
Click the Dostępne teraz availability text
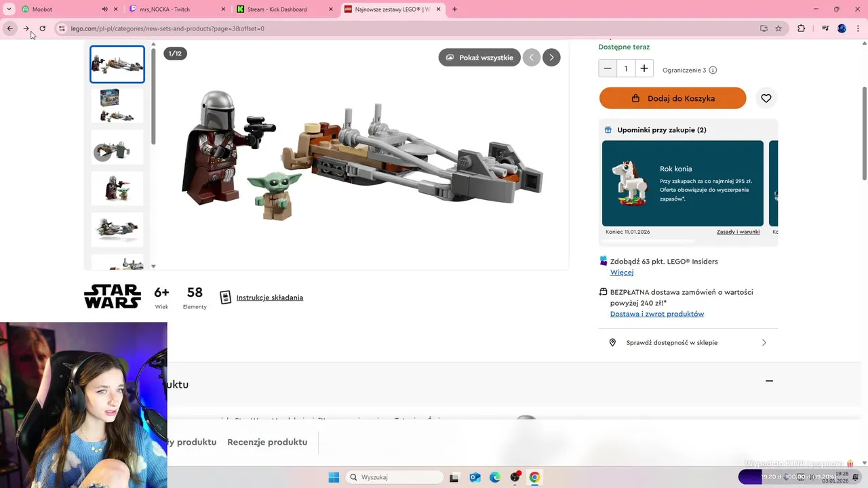pos(624,47)
